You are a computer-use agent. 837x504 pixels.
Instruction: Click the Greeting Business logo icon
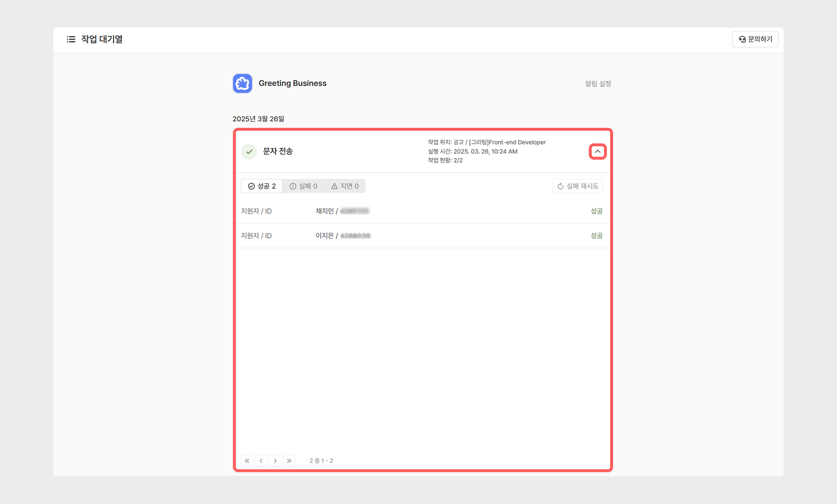(x=242, y=83)
